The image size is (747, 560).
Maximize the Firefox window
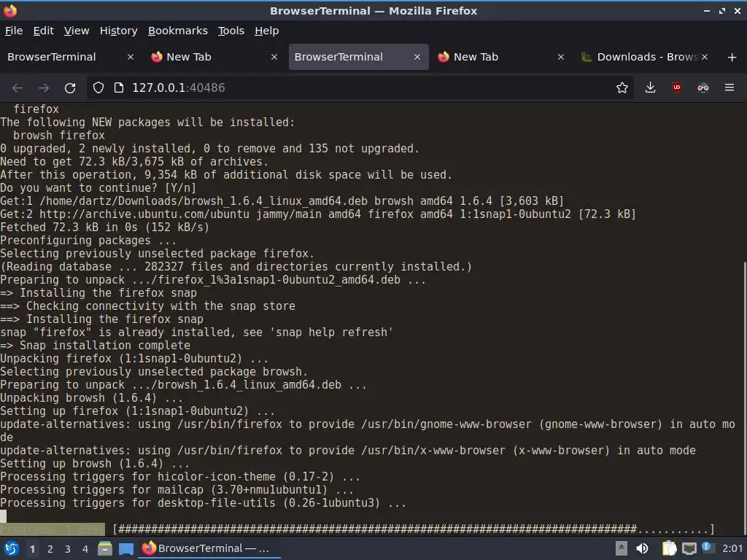[x=722, y=10]
